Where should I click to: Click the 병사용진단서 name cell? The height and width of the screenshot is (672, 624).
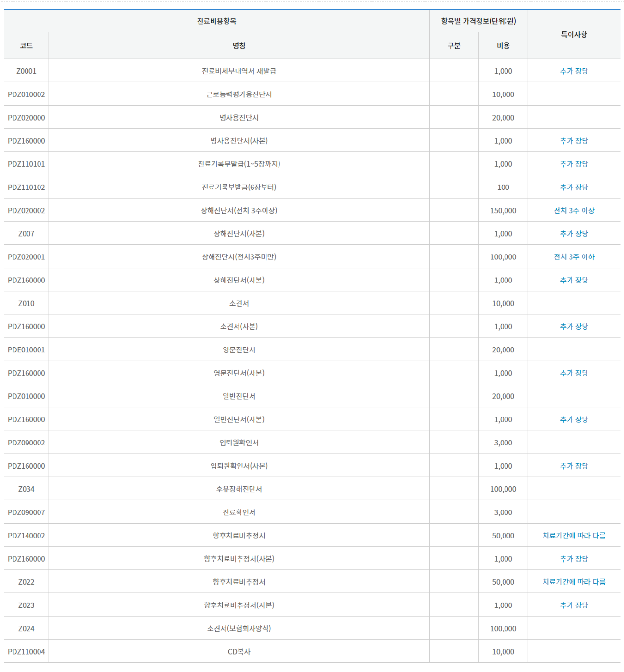coord(239,118)
